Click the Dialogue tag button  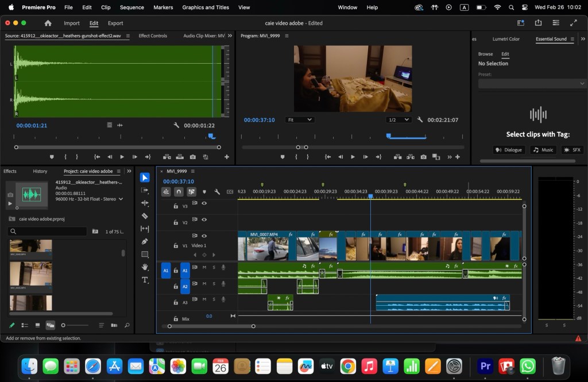509,150
